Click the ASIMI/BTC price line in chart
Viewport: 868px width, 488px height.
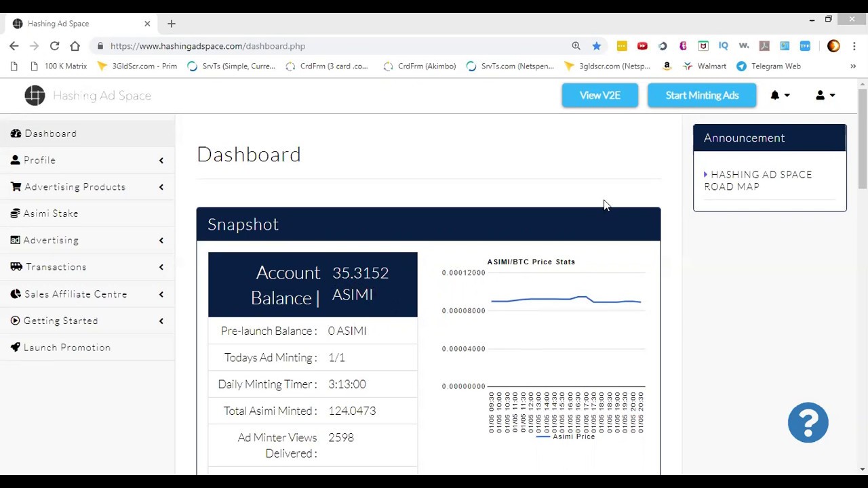pyautogui.click(x=566, y=300)
